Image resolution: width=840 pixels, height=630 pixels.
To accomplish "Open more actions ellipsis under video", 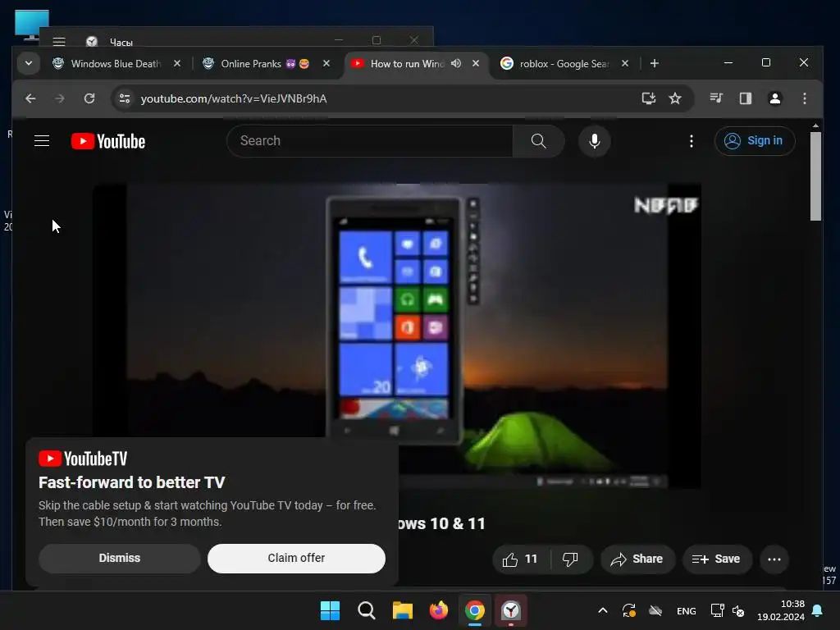I will pos(774,559).
